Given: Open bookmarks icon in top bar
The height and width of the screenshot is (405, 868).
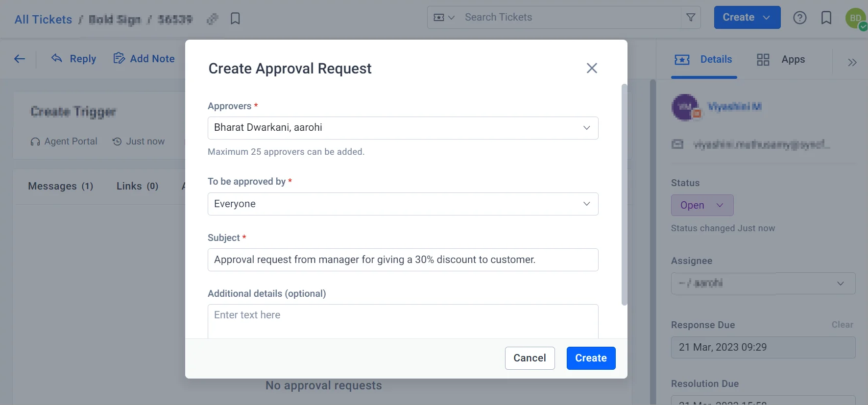Looking at the screenshot, I should tap(826, 18).
